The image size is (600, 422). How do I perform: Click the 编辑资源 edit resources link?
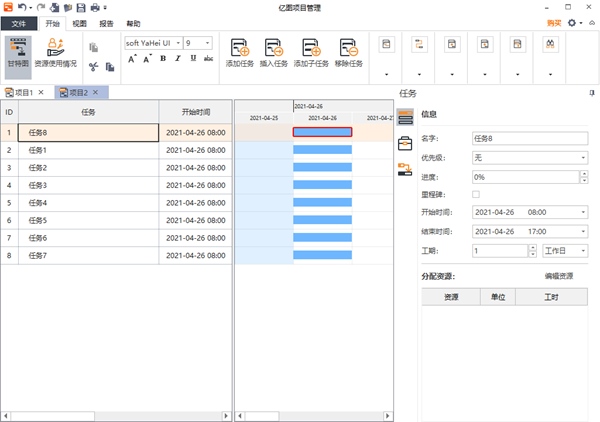[x=558, y=275]
